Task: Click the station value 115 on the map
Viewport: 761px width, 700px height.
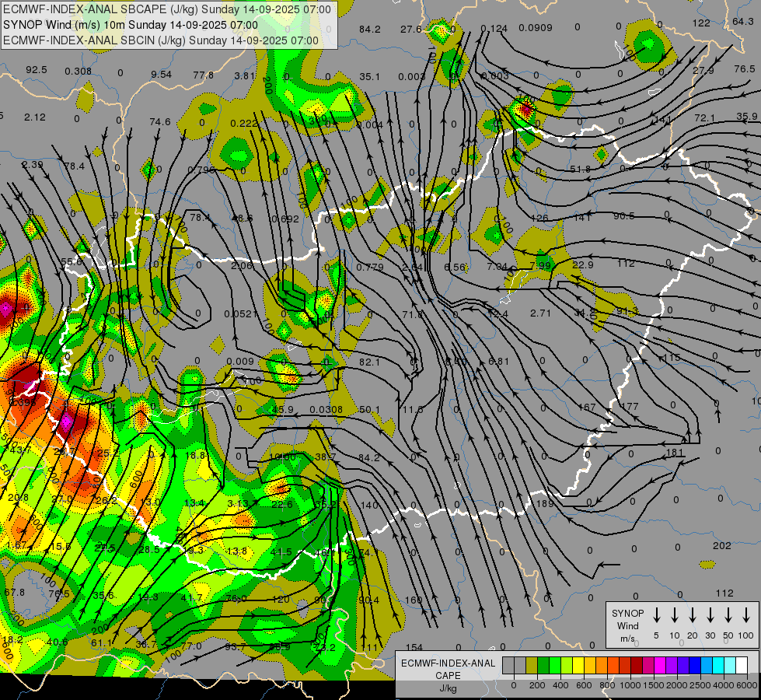Action: (671, 358)
